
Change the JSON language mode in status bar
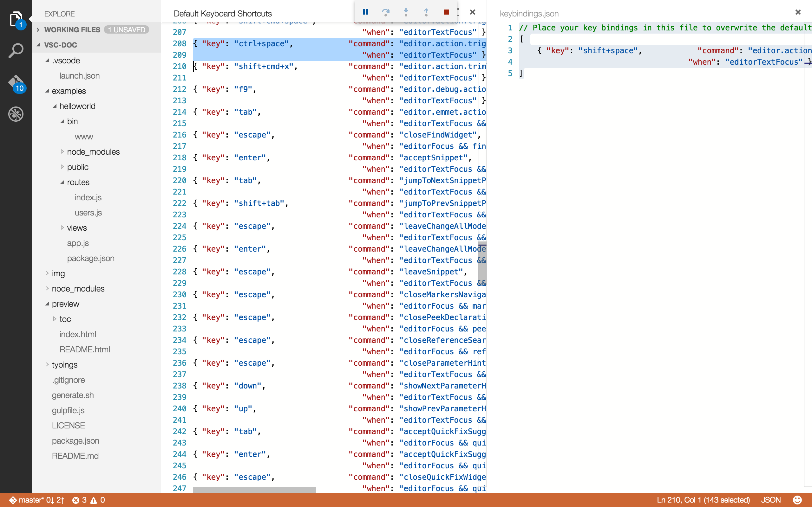[x=770, y=500]
